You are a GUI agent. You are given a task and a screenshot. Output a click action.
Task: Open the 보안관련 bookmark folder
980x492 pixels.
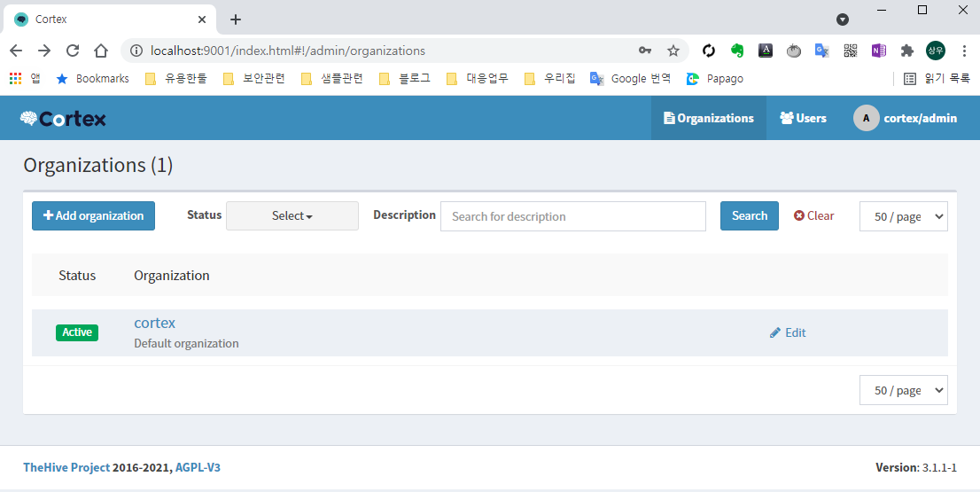pyautogui.click(x=253, y=79)
